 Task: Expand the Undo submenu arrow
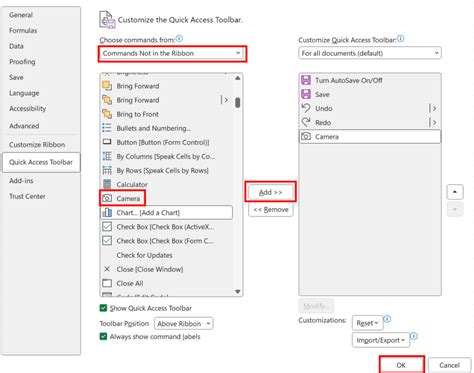(x=433, y=108)
